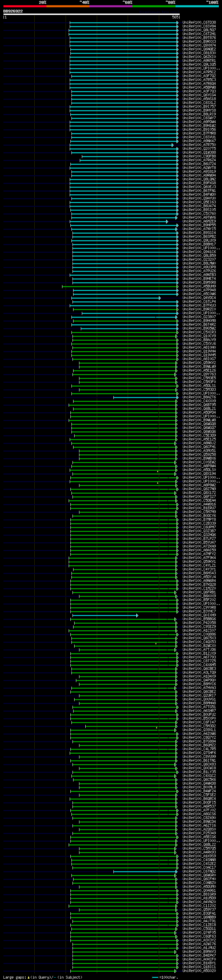Click the UniRef100_Q8X194 label
222x980 pixels.
pyautogui.click(x=199, y=473)
